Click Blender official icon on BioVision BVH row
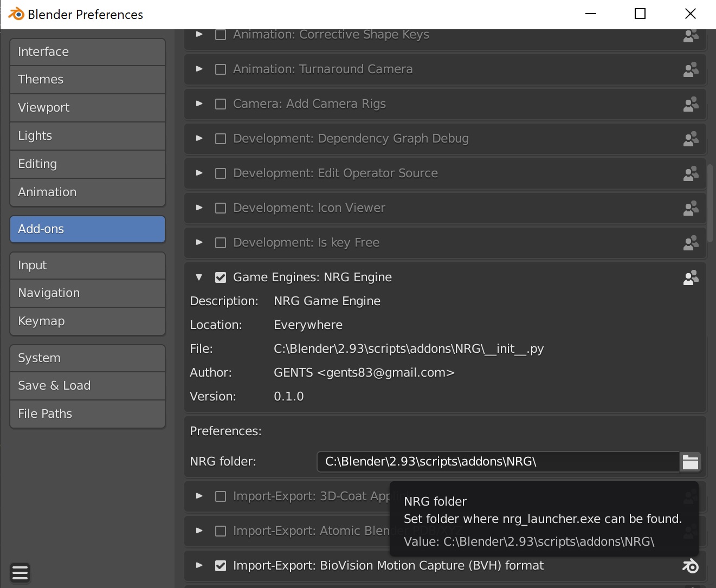Screen dimensions: 716x588 (x=691, y=566)
